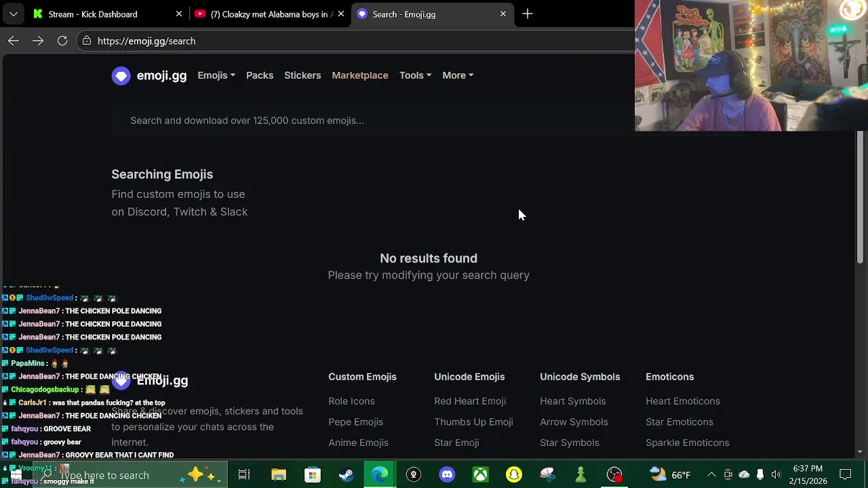Open the Heart Emoticons link
The image size is (868, 488).
683,401
